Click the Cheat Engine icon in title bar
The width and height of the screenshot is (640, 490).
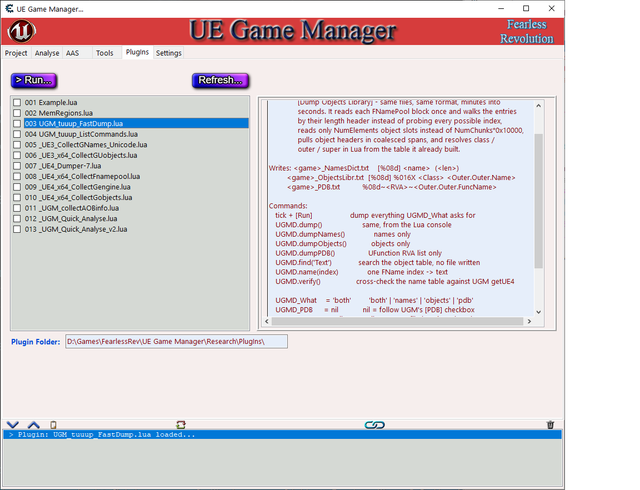pos(9,9)
